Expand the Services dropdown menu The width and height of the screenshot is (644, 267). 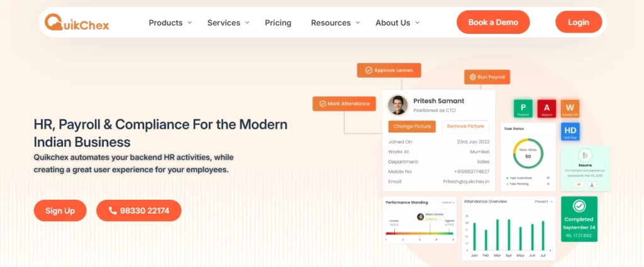(x=228, y=23)
